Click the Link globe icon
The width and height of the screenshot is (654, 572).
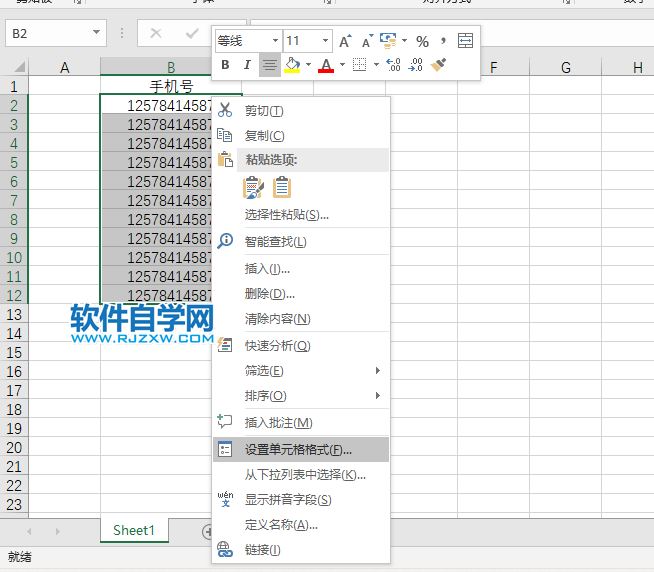[225, 549]
